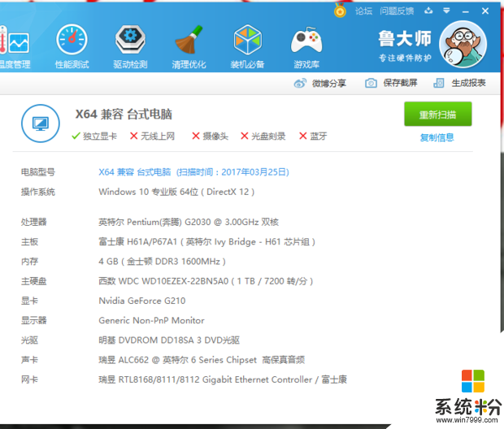Open the title bar dropdown menu arrow
Viewport: 504px width, 429px height.
(446, 11)
